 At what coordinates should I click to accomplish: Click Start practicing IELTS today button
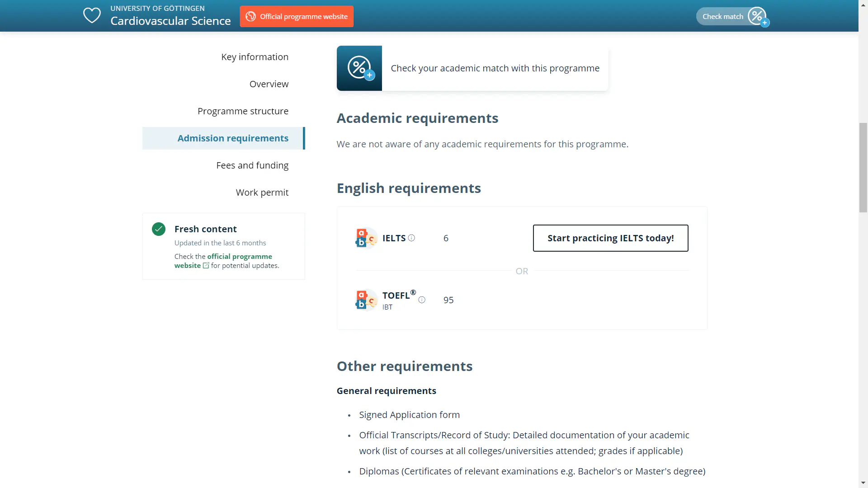[610, 238]
